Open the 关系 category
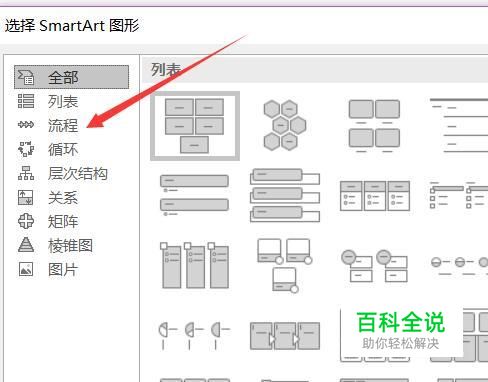The width and height of the screenshot is (488, 382). [63, 197]
